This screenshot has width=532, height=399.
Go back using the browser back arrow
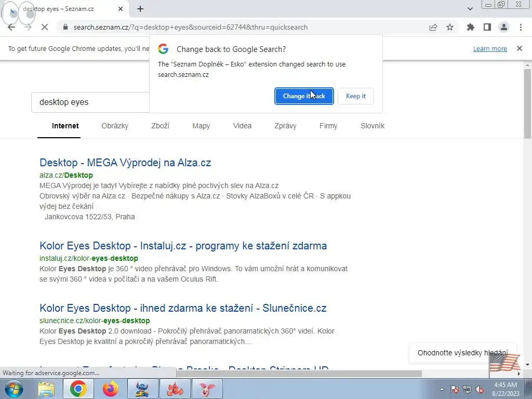11,27
